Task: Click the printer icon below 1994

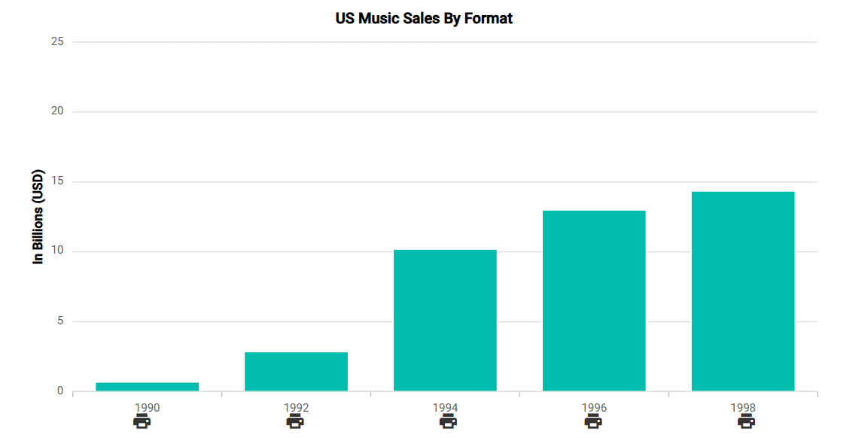Action: (448, 421)
